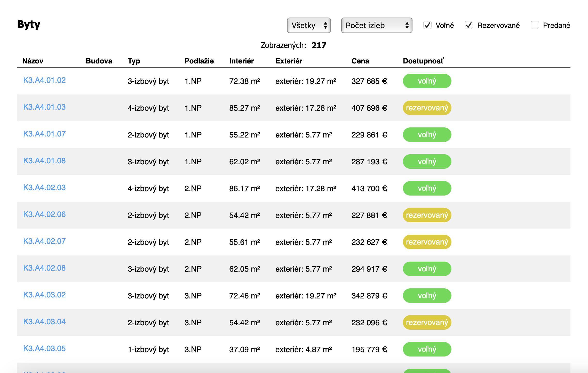Click voľný badge for K3.A4.03.02
The width and height of the screenshot is (588, 373).
[427, 296]
